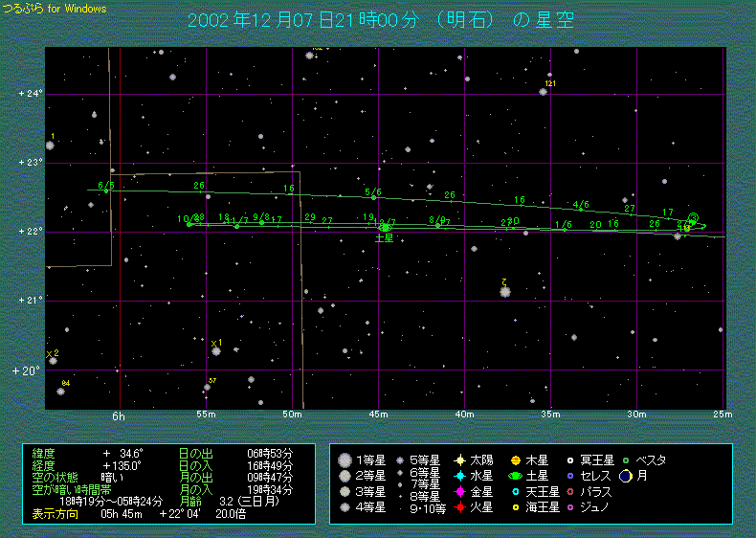
Task: Select the Mars (火星) red legend icon
Action: click(460, 506)
